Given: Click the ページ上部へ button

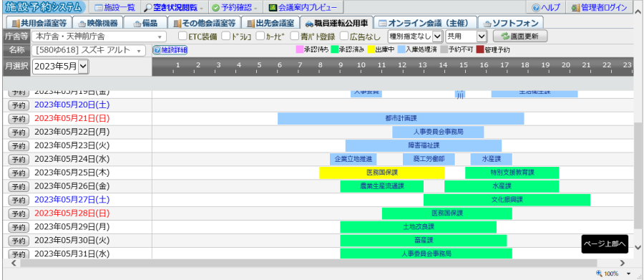Looking at the screenshot, I should 605,243.
